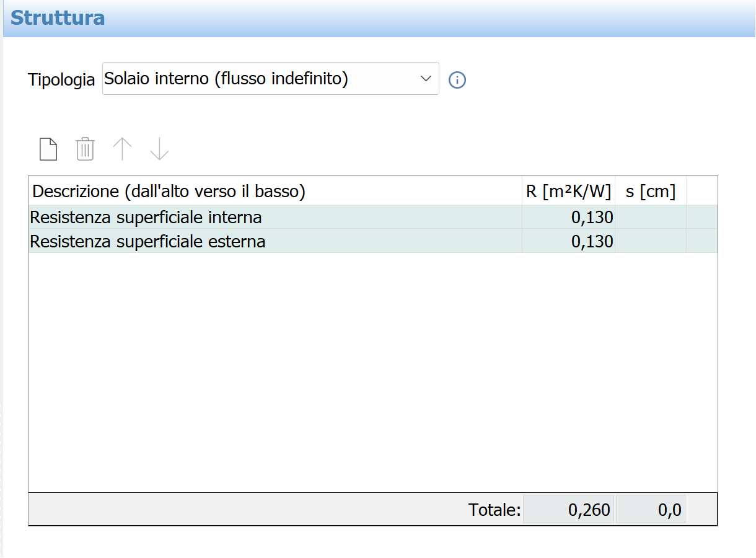Click the R value for the interna row

(569, 218)
